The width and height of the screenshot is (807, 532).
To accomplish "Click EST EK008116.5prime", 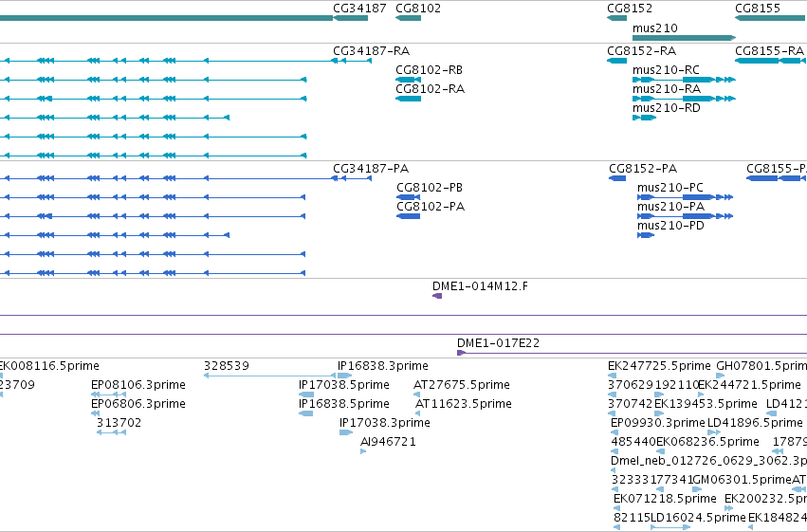I will [2, 376].
